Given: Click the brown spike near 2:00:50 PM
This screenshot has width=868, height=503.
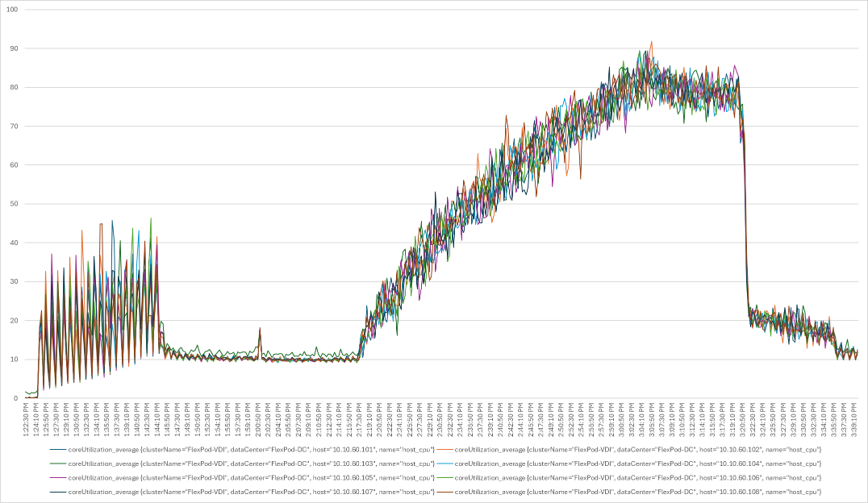Looking at the screenshot, I should coord(260,329).
